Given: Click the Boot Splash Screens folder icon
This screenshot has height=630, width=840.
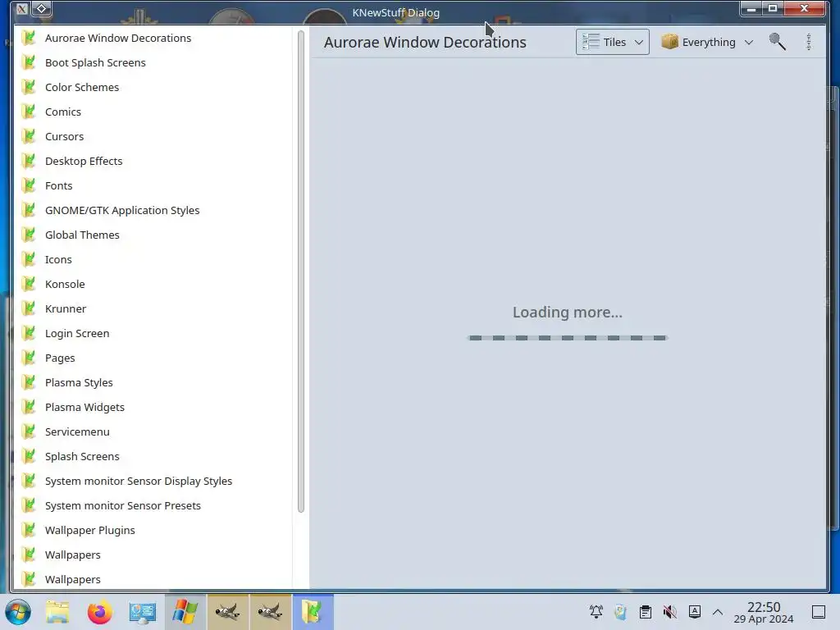Looking at the screenshot, I should (29, 62).
